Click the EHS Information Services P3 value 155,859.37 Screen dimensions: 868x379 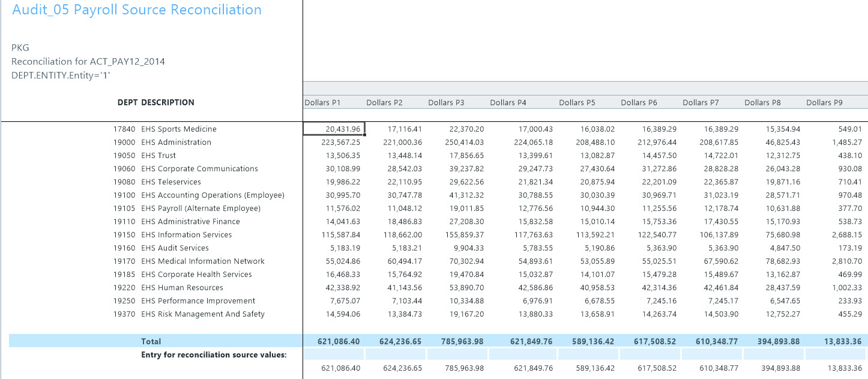pyautogui.click(x=466, y=235)
